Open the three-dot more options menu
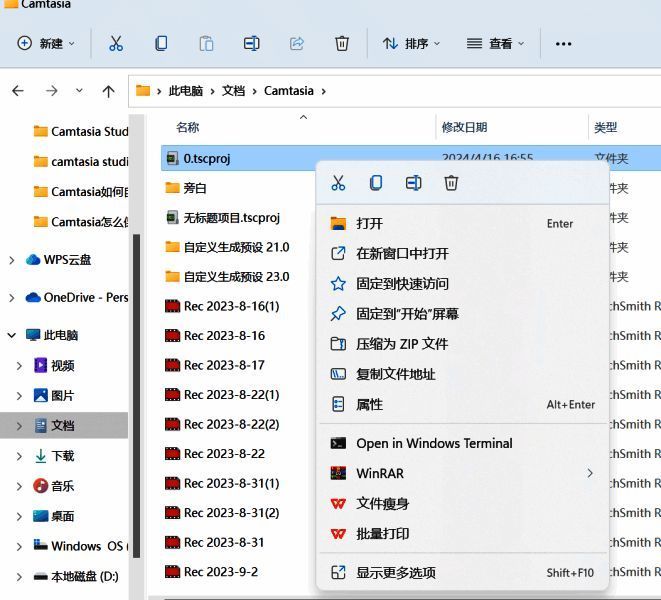 click(563, 44)
